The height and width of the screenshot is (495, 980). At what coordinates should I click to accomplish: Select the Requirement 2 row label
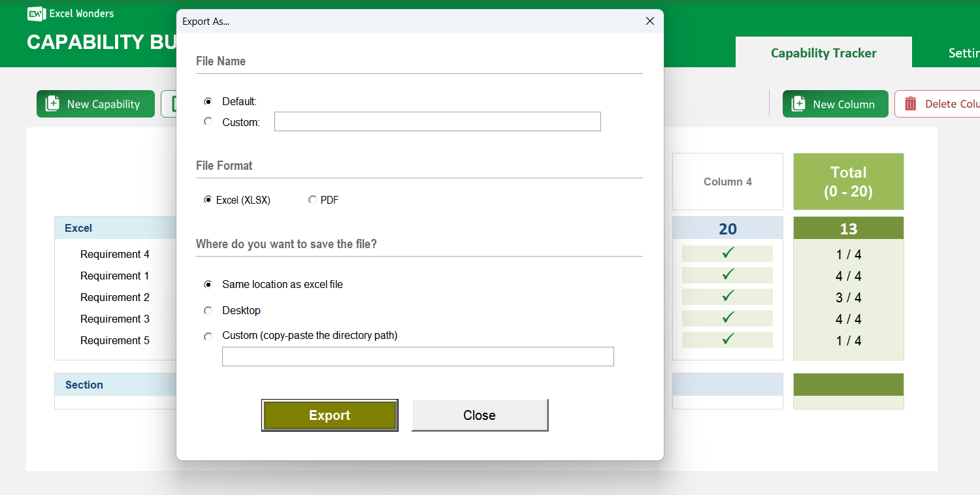(115, 297)
